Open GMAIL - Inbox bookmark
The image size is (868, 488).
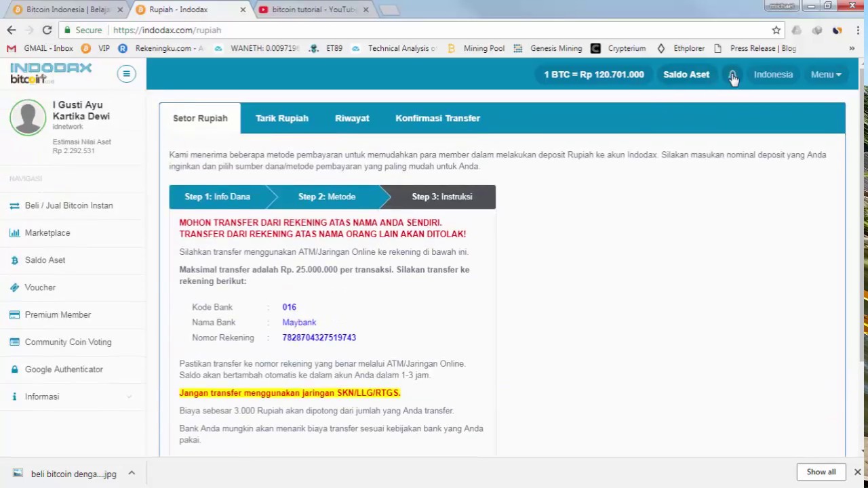point(39,48)
